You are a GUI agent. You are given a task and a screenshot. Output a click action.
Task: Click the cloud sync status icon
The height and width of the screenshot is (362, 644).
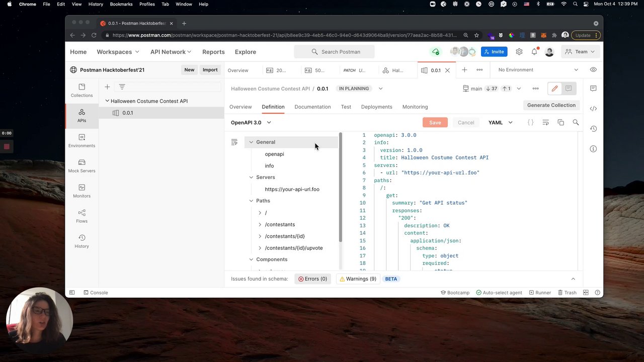coord(436,52)
